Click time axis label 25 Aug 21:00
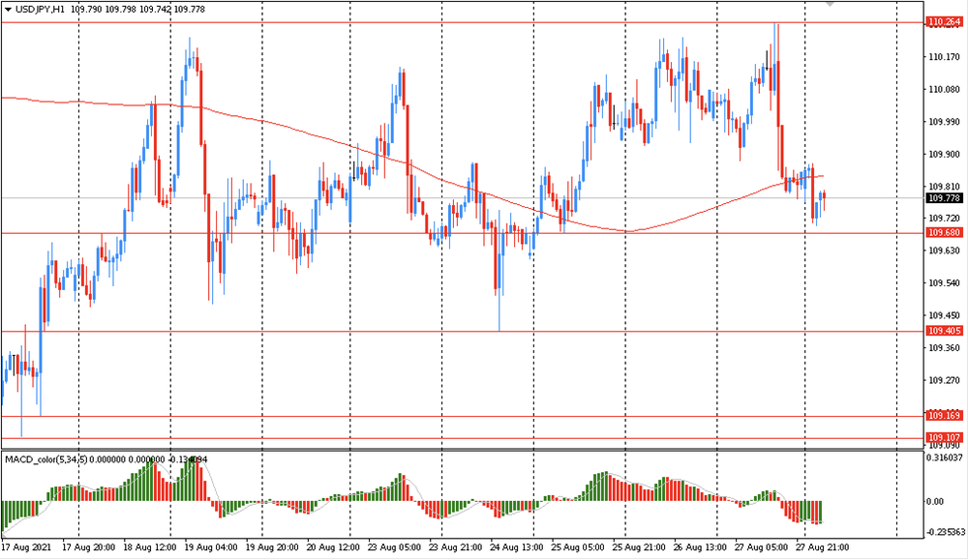The height and width of the screenshot is (560, 968). click(639, 547)
